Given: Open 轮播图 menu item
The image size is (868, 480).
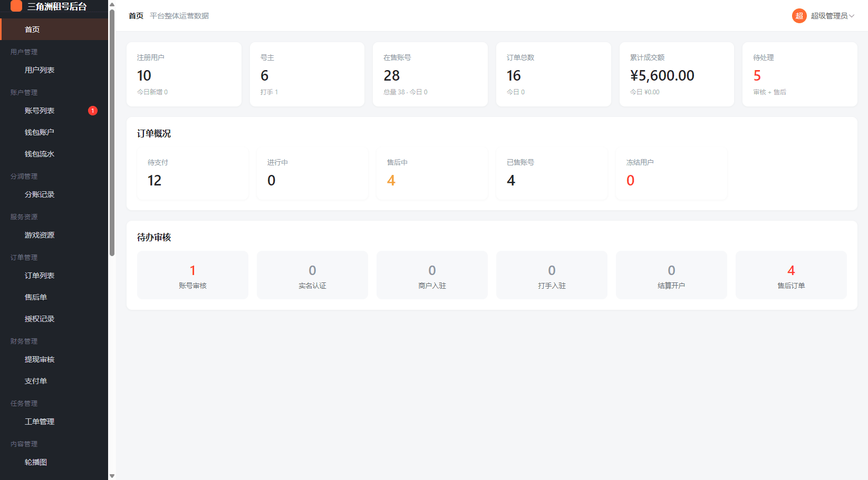Looking at the screenshot, I should [x=54, y=462].
